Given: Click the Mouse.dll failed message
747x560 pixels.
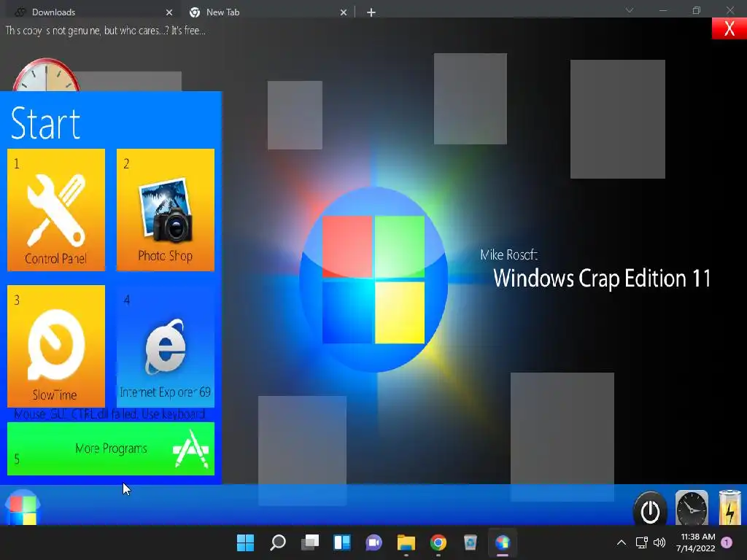Looking at the screenshot, I should coord(109,414).
